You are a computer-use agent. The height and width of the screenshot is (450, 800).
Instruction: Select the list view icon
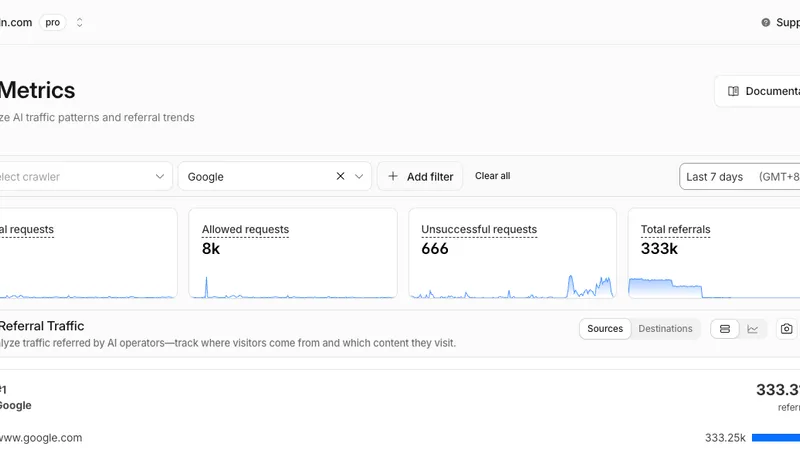[725, 329]
